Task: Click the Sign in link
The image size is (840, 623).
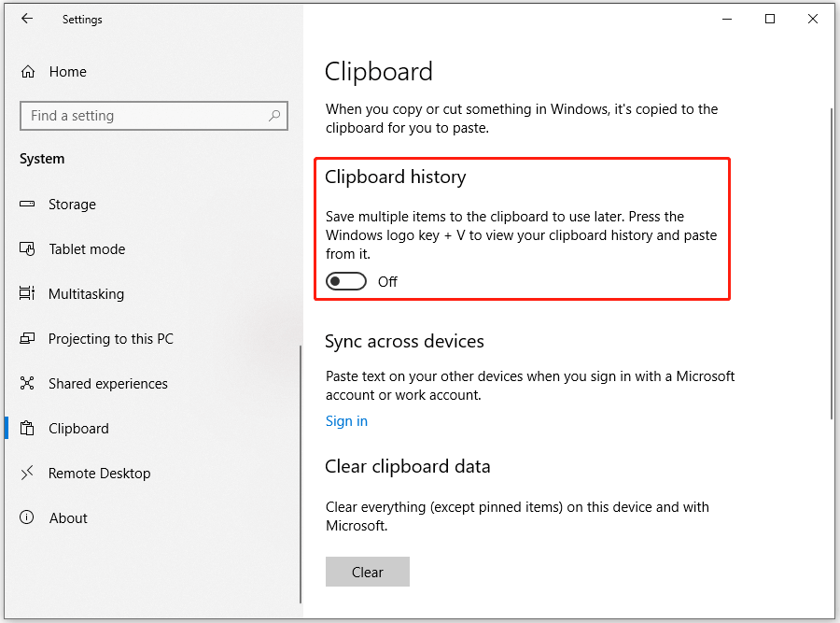Action: 346,421
